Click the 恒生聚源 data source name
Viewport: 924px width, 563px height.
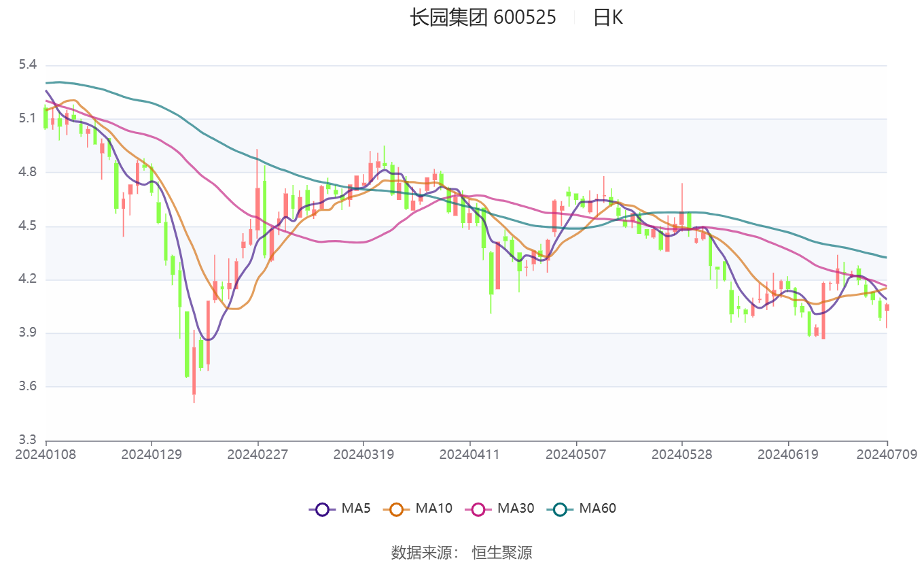click(502, 552)
